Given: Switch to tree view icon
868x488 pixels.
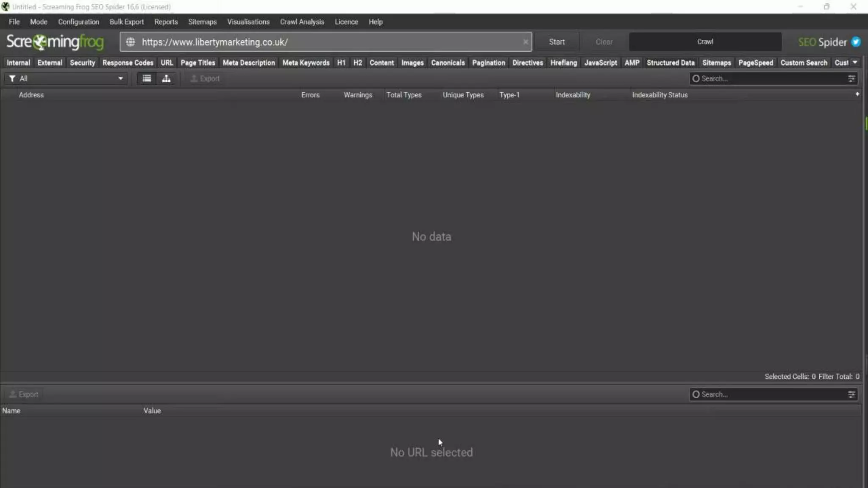Looking at the screenshot, I should click(x=166, y=78).
